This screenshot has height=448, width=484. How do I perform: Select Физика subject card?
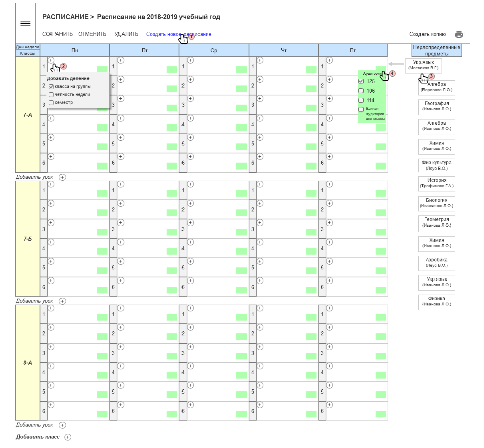pos(437,302)
